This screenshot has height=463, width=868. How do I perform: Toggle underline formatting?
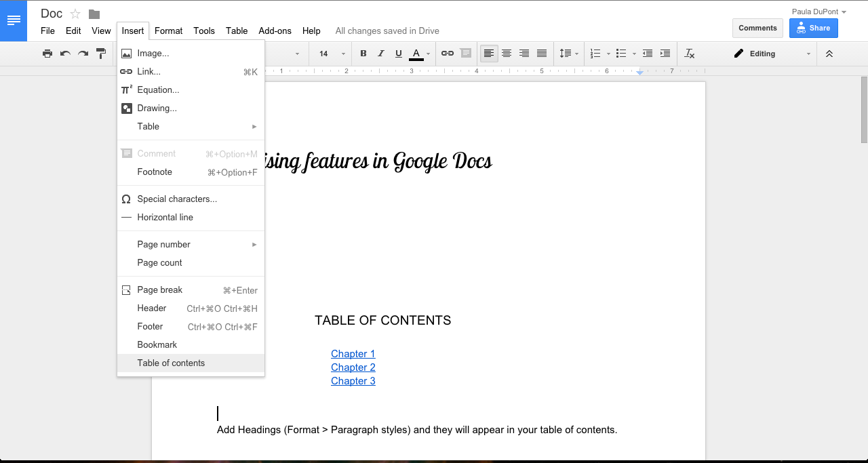(x=398, y=54)
